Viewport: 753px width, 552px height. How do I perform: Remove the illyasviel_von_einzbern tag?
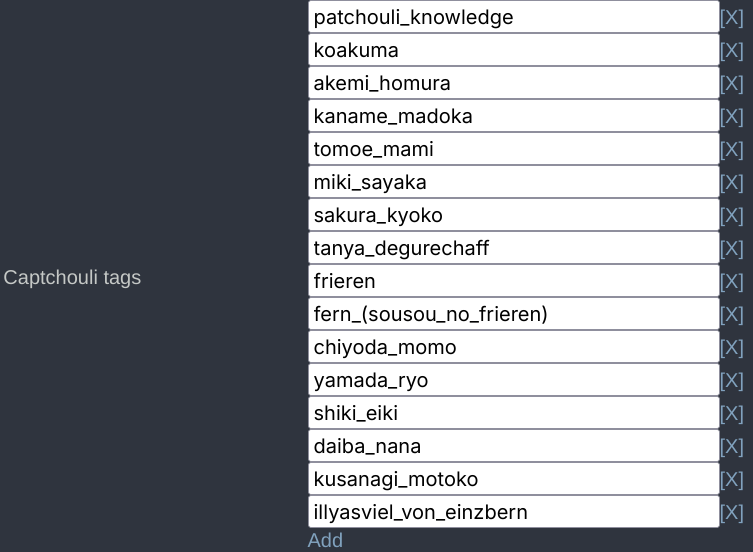coord(731,513)
